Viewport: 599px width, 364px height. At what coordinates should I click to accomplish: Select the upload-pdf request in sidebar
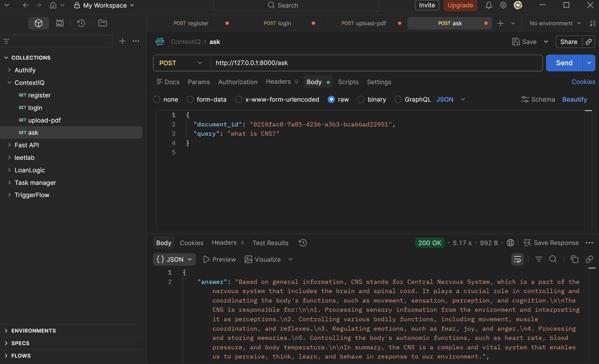(x=44, y=120)
